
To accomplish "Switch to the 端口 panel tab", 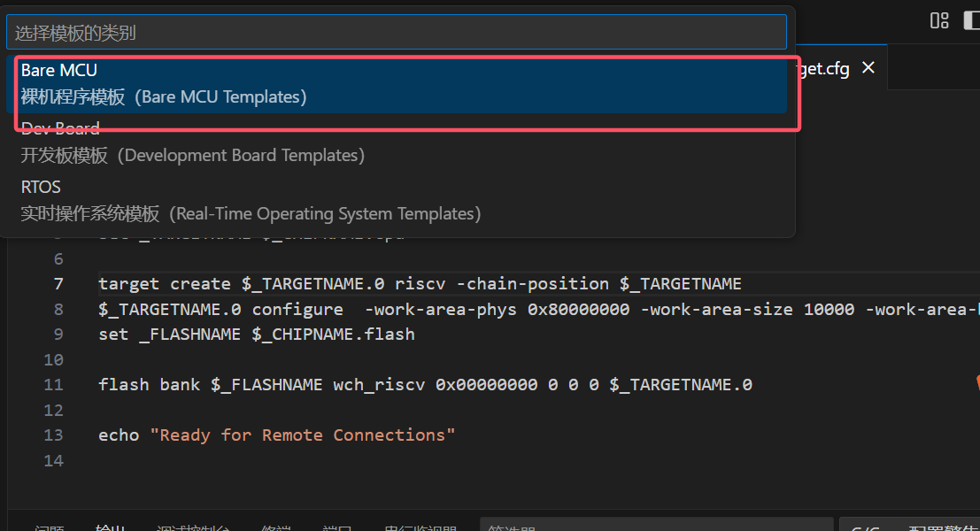I will (x=337, y=526).
